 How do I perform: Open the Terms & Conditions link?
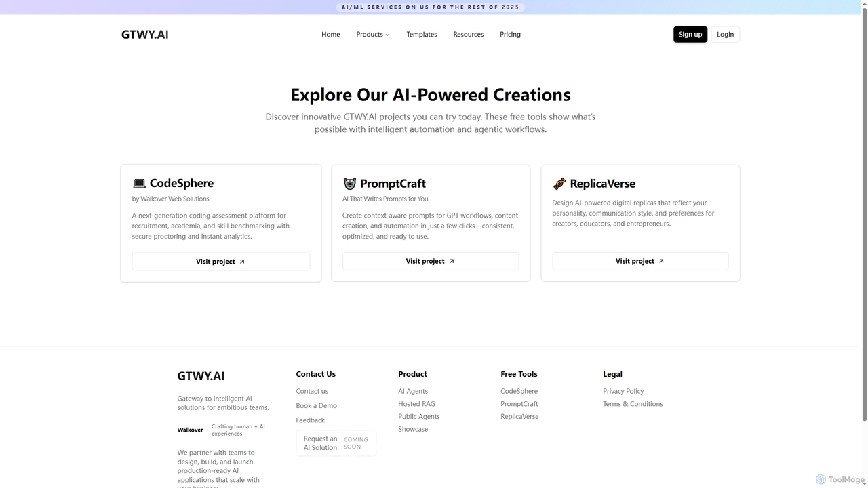633,404
